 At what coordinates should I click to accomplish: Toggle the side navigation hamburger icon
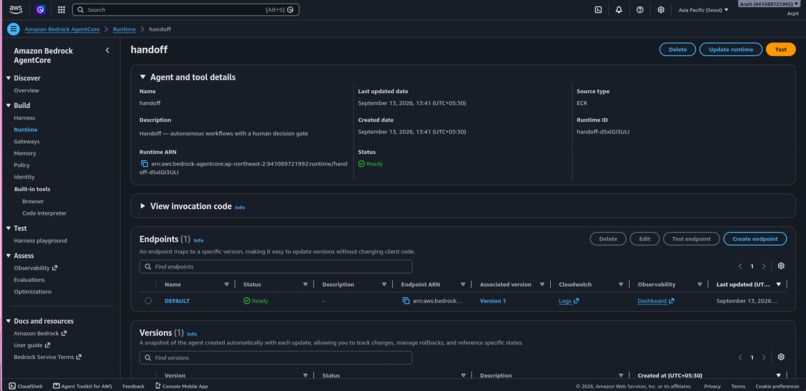pos(13,29)
